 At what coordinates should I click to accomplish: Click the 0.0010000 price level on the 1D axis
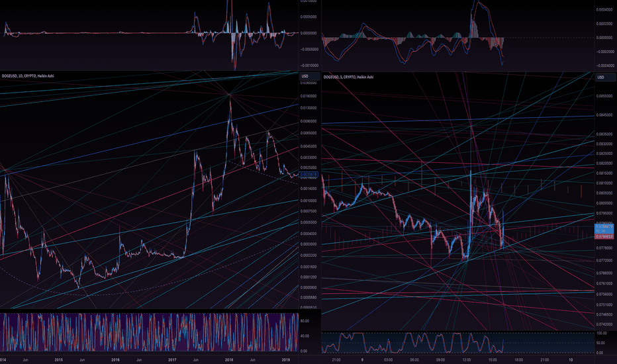click(308, 201)
